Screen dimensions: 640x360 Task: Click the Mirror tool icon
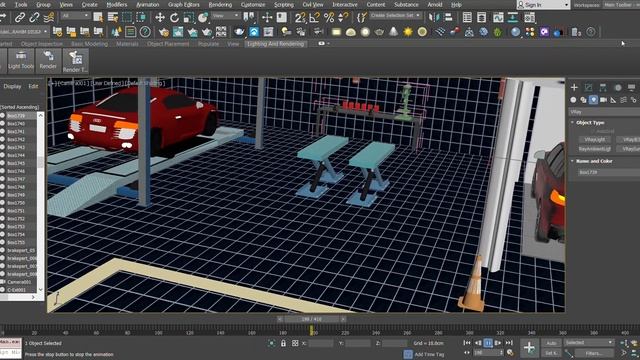pos(435,18)
